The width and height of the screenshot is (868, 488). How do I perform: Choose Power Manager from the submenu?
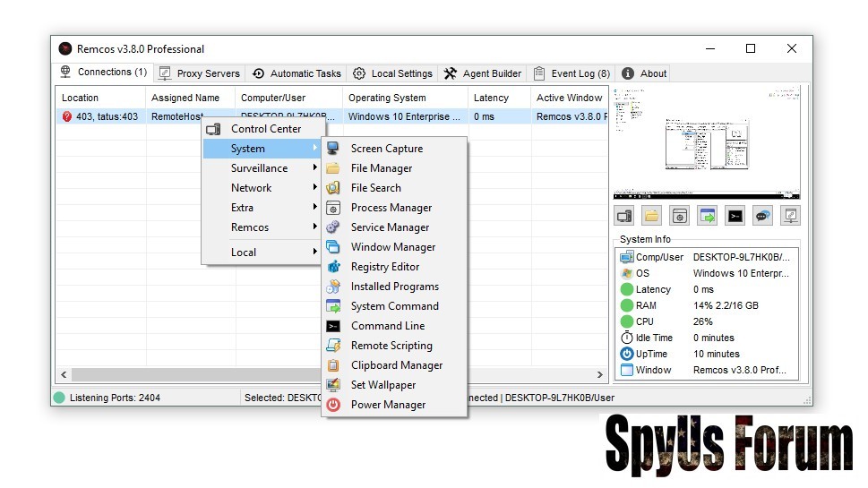click(x=388, y=405)
